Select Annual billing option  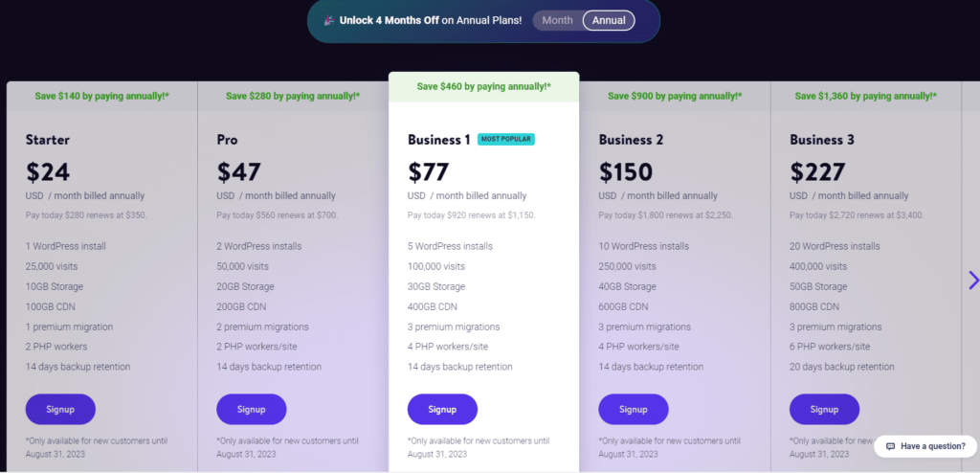(x=609, y=20)
